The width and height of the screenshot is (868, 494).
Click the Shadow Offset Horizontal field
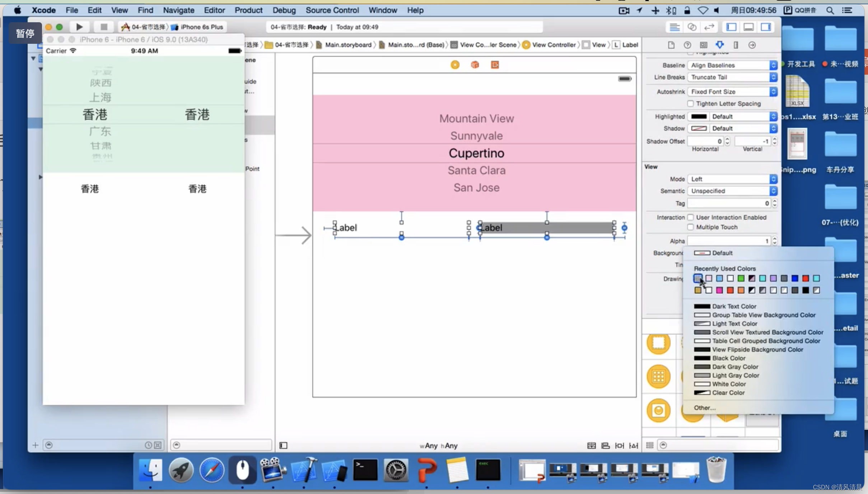tap(705, 141)
